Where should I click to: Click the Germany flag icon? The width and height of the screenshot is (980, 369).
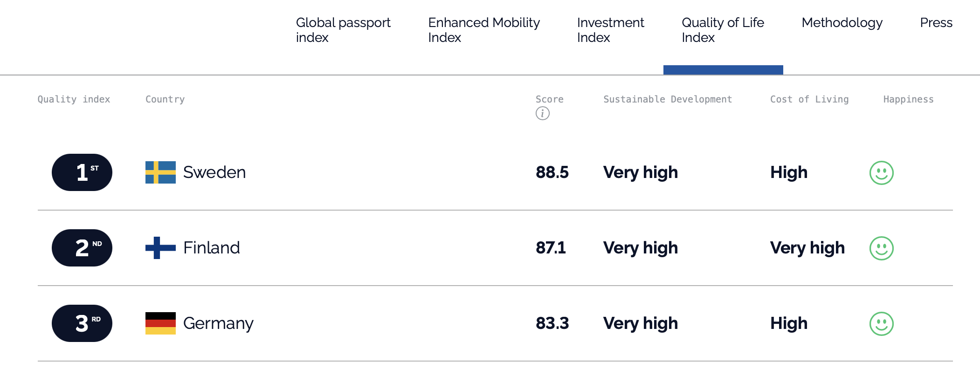(x=160, y=323)
